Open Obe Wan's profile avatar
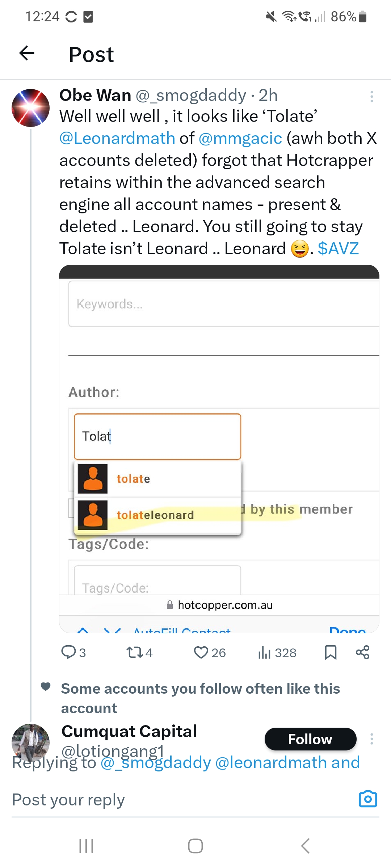391x868 pixels. point(31,108)
